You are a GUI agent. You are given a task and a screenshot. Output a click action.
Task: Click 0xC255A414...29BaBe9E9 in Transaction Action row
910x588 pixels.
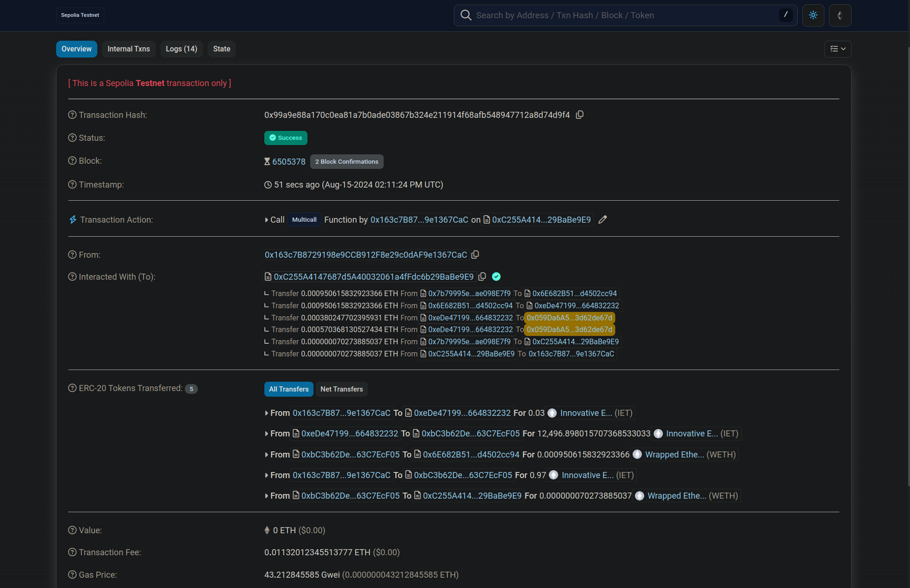pyautogui.click(x=541, y=219)
